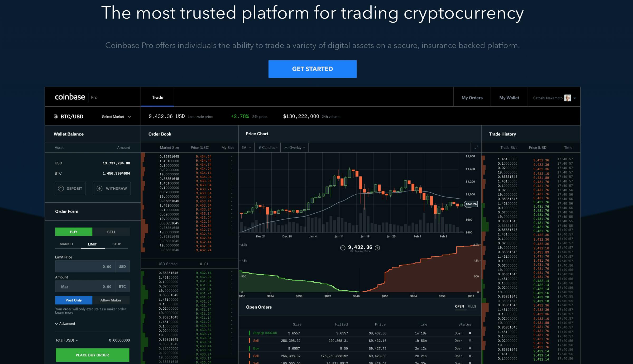Expand the Advanced order options section

click(65, 324)
